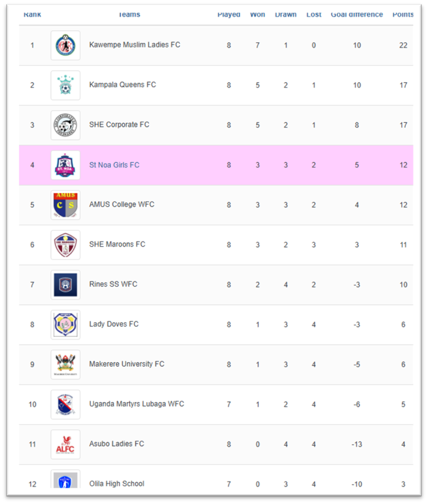Click the Won column header
Viewport: 428px width, 504px height.
point(257,14)
